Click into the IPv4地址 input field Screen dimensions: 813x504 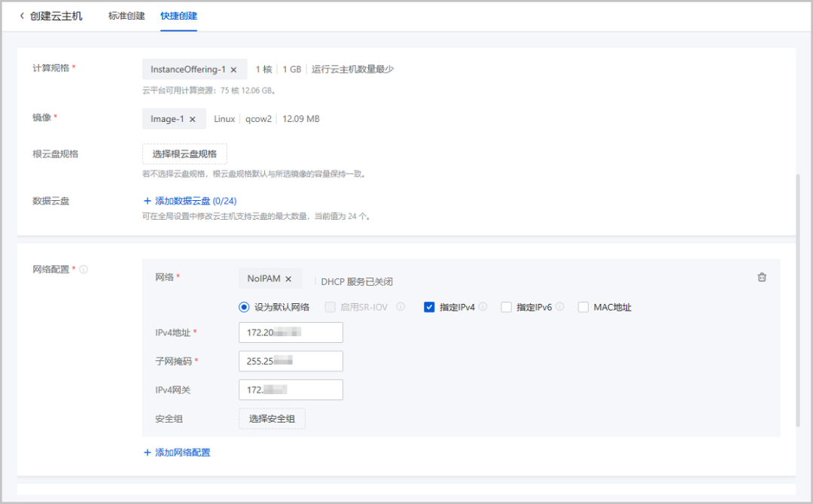point(291,332)
